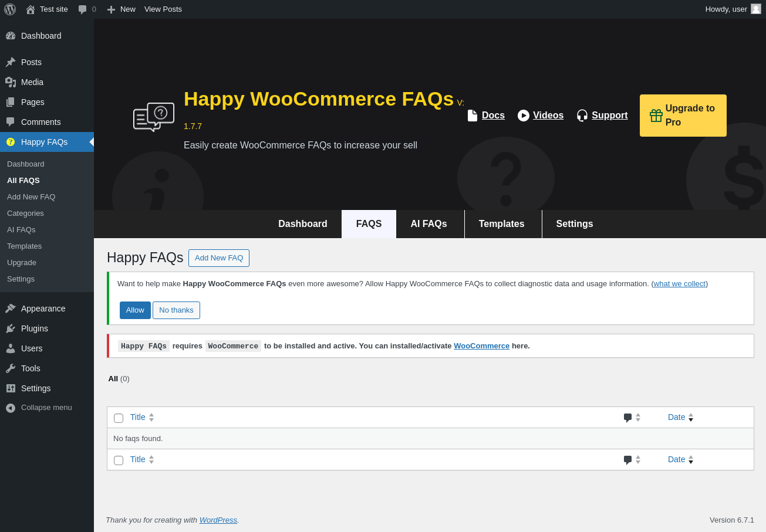
Task: Check the select-all checkbox in table header
Action: click(x=119, y=418)
